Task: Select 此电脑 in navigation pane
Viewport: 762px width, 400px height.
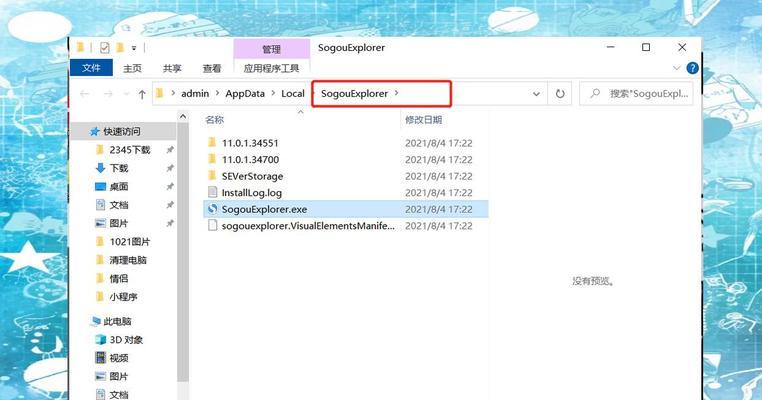Action: pyautogui.click(x=117, y=321)
